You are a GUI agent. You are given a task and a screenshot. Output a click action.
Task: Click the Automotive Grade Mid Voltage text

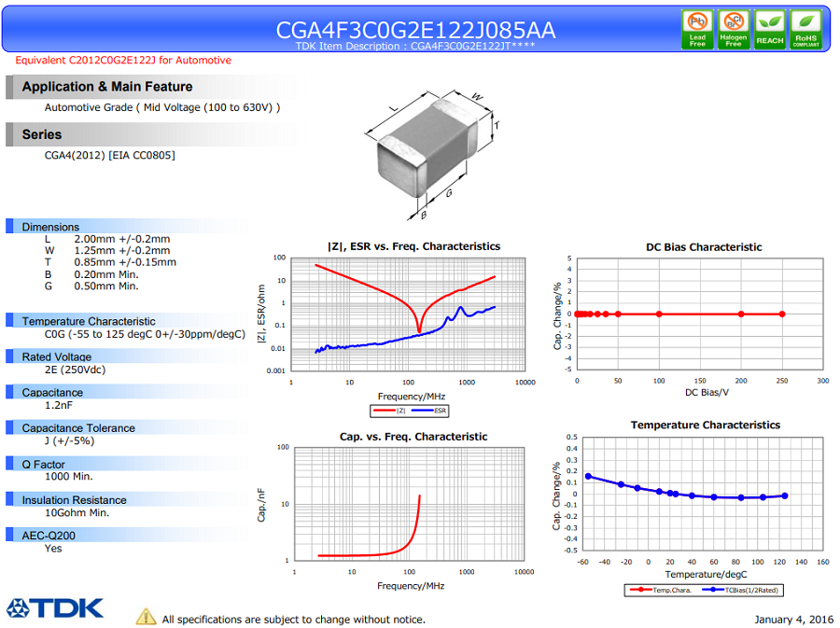pos(162,107)
